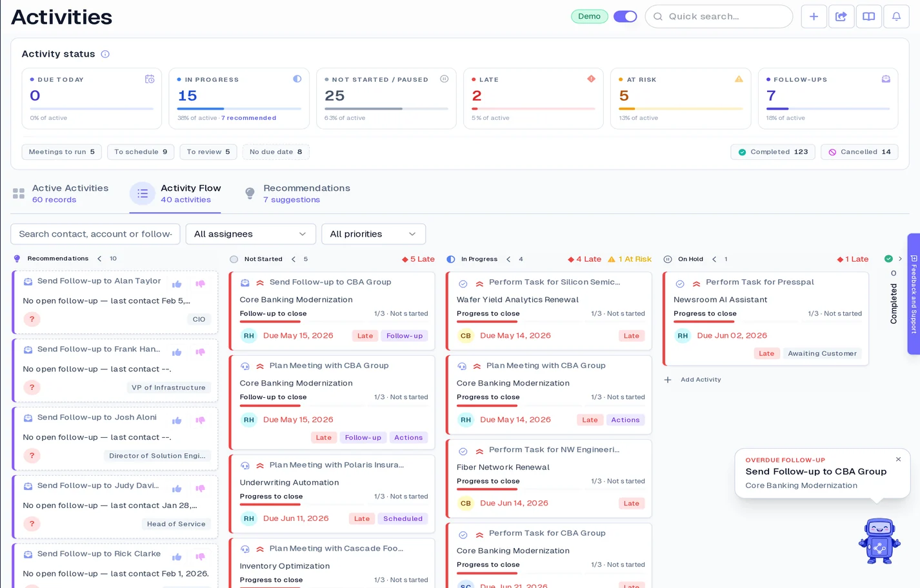Click question mark badge on Alan Taylor card
The width and height of the screenshot is (920, 588).
32,319
